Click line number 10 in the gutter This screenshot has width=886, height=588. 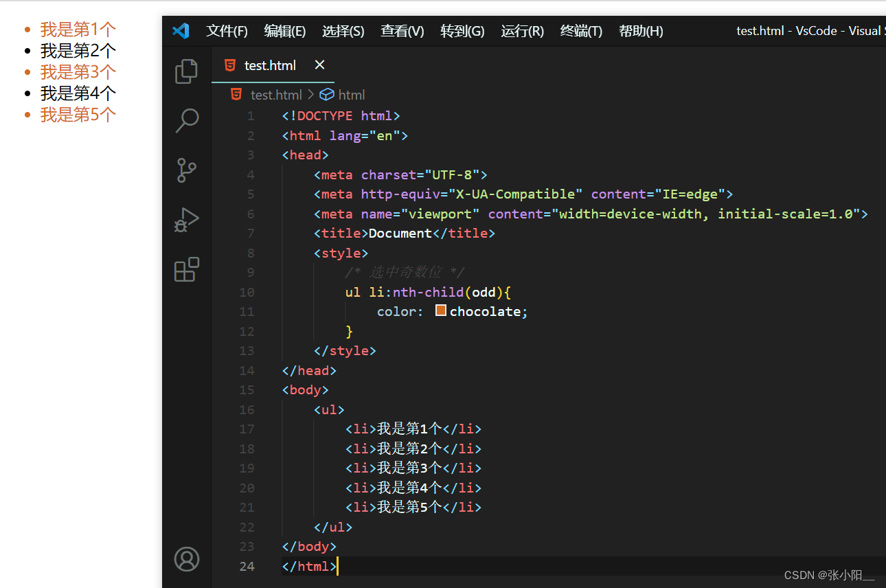pyautogui.click(x=247, y=292)
